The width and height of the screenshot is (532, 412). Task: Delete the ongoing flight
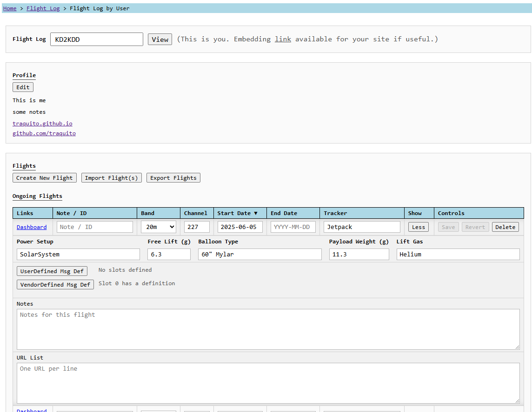(x=505, y=227)
